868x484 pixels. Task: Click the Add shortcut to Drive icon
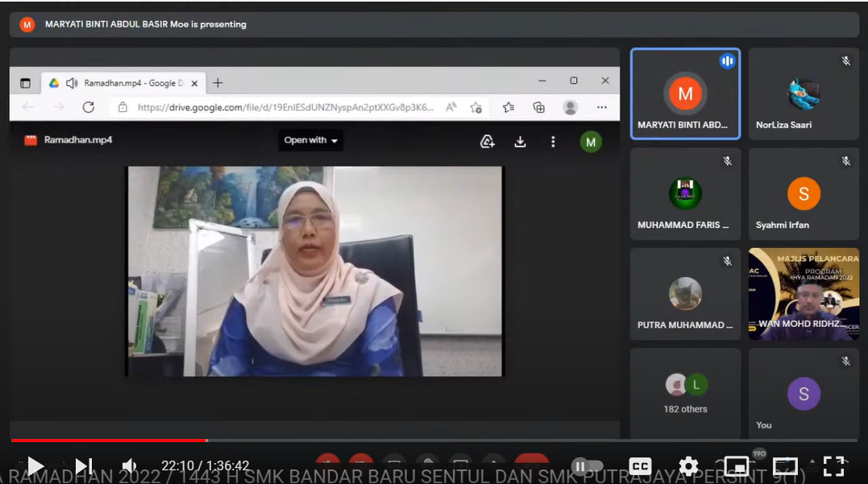pos(487,142)
